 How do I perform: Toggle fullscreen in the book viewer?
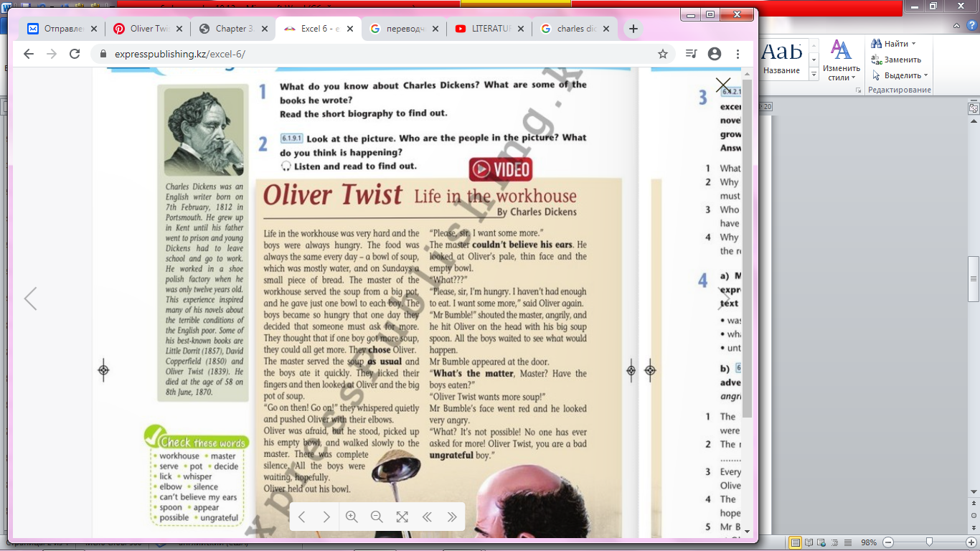pyautogui.click(x=402, y=517)
